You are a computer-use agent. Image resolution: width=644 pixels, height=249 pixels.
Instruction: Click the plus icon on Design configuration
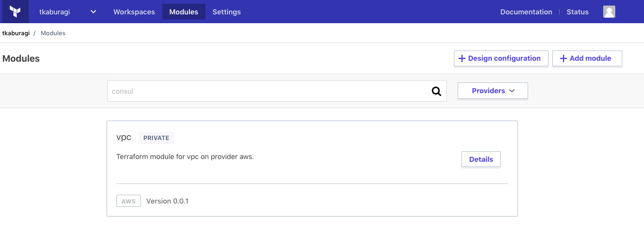point(462,58)
